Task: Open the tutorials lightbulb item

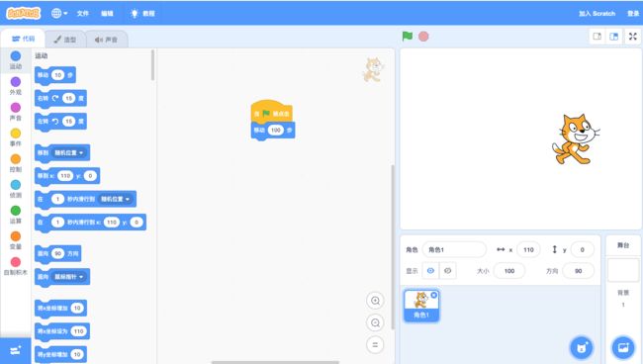Action: [x=142, y=13]
